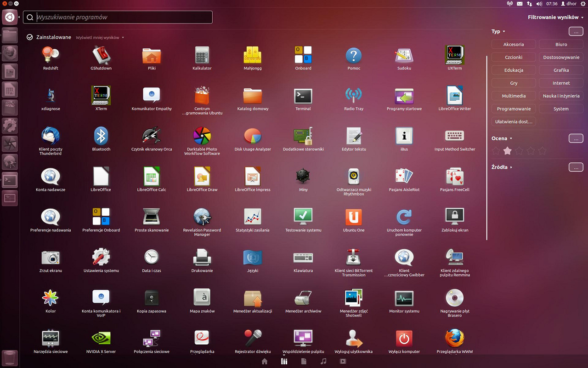
Task: Open Darktable Photo Workflow Software
Action: (202, 141)
